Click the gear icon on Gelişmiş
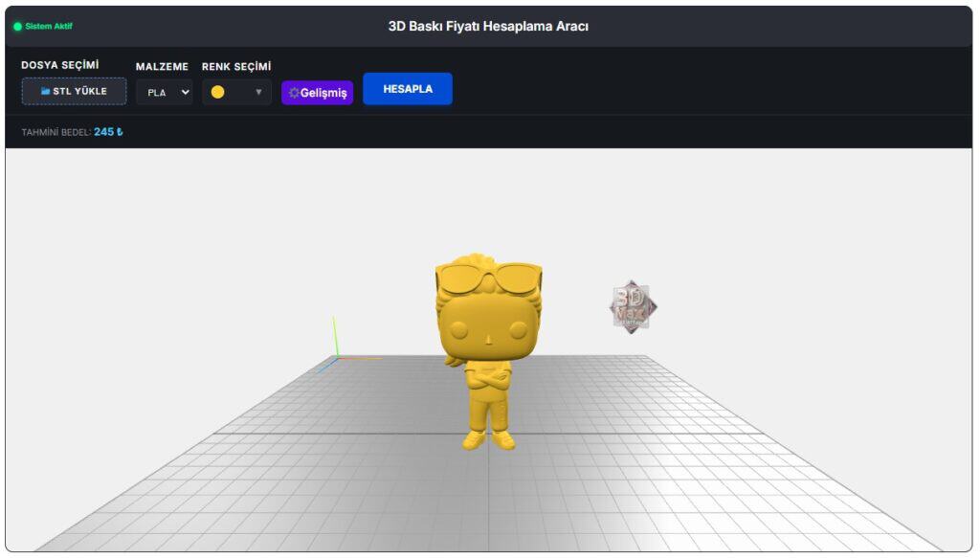The image size is (980, 558). click(294, 93)
